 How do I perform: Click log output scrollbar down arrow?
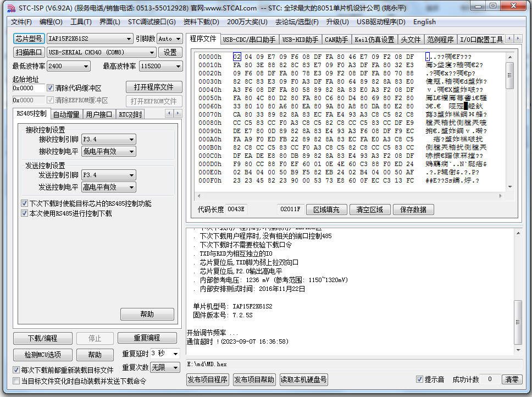518,350
